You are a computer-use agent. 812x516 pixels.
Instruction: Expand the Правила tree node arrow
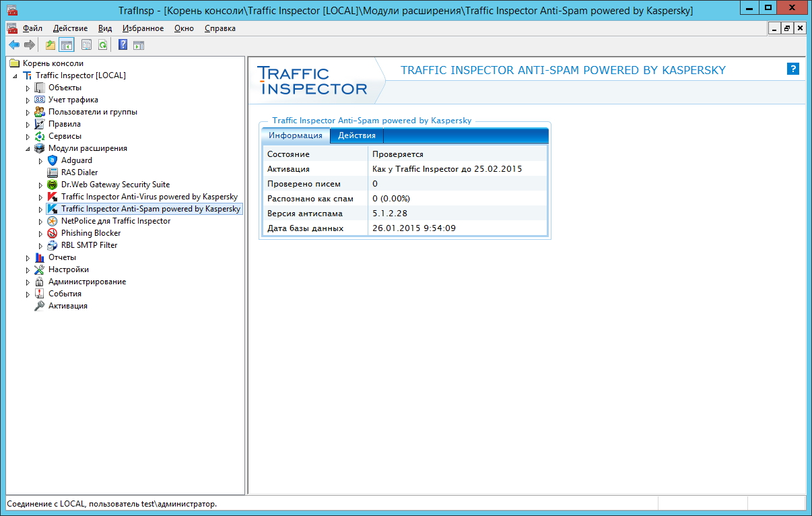(x=28, y=124)
